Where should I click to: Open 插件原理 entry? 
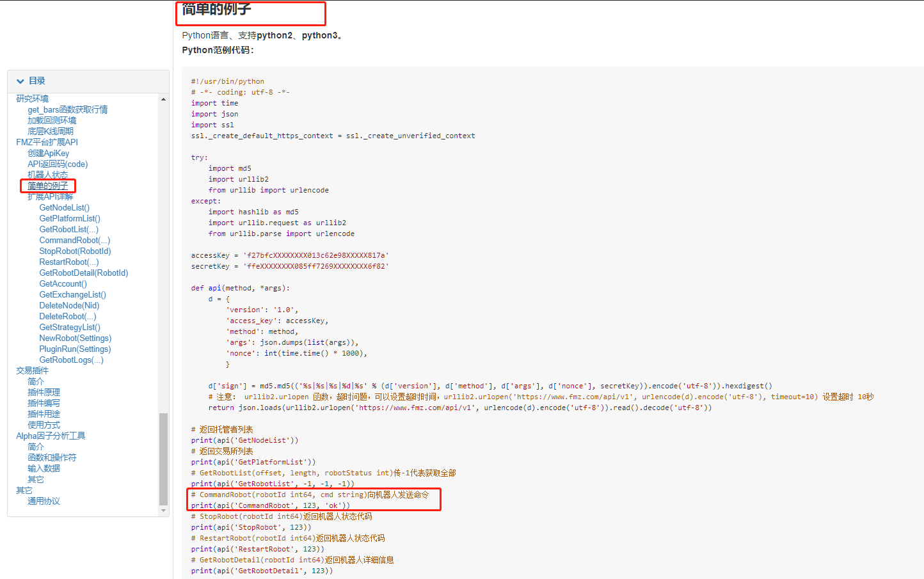pyautogui.click(x=44, y=392)
